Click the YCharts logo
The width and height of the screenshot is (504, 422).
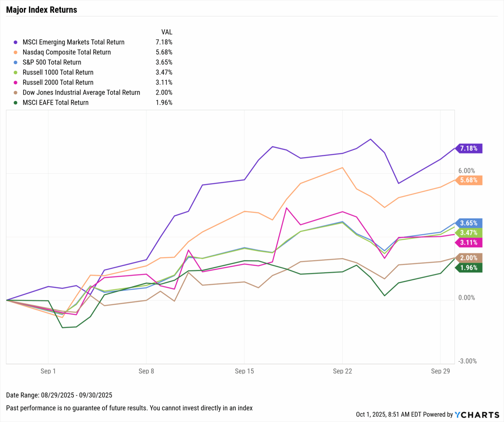[x=477, y=415]
